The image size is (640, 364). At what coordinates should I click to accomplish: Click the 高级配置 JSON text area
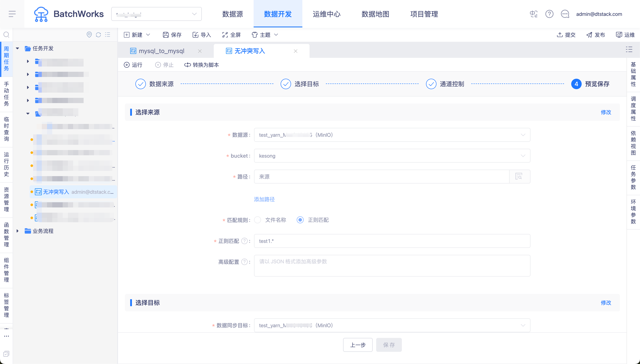coord(392,265)
